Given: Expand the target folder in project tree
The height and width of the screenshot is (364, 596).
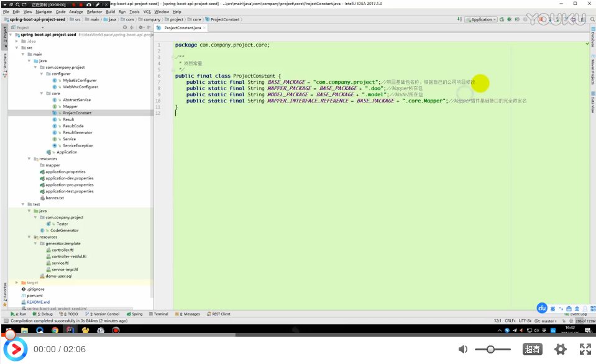Looking at the screenshot, I should click(x=17, y=283).
